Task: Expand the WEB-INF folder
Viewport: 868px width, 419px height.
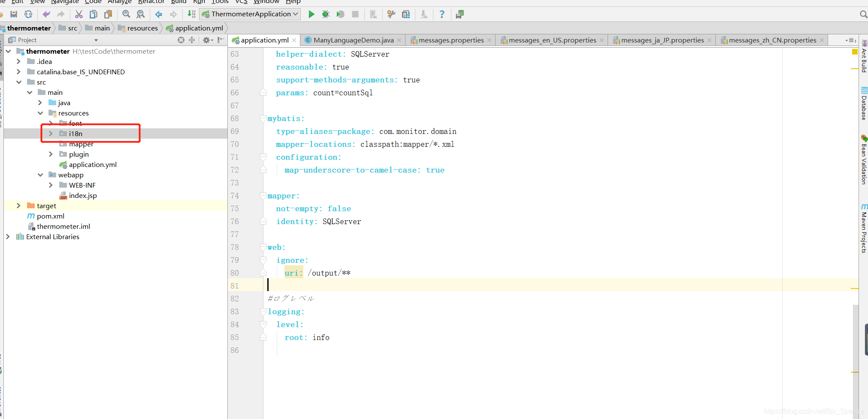Action: (x=51, y=185)
